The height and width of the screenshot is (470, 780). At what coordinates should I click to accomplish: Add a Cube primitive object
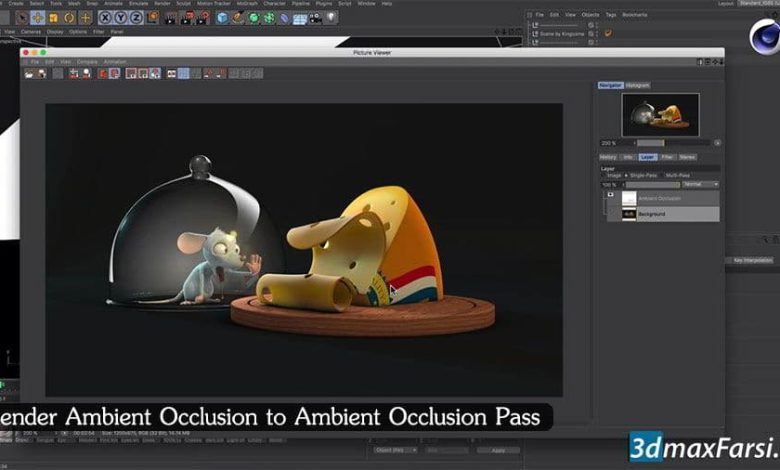pyautogui.click(x=221, y=17)
